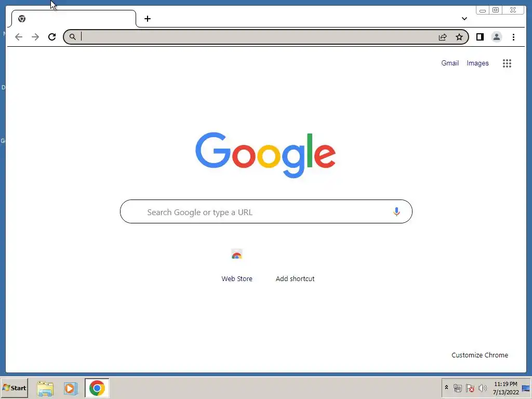The image size is (532, 399).
Task: Share this page icon
Action: point(443,37)
